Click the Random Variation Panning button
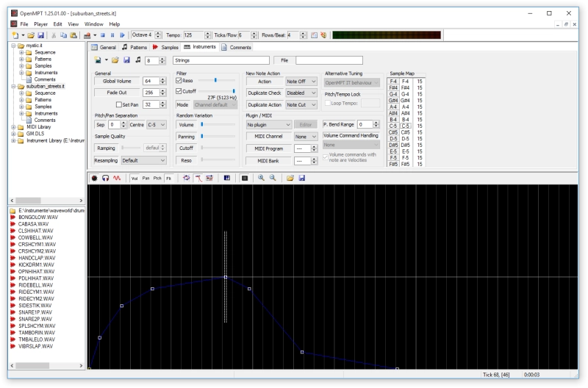The width and height of the screenshot is (588, 388). pyautogui.click(x=186, y=137)
